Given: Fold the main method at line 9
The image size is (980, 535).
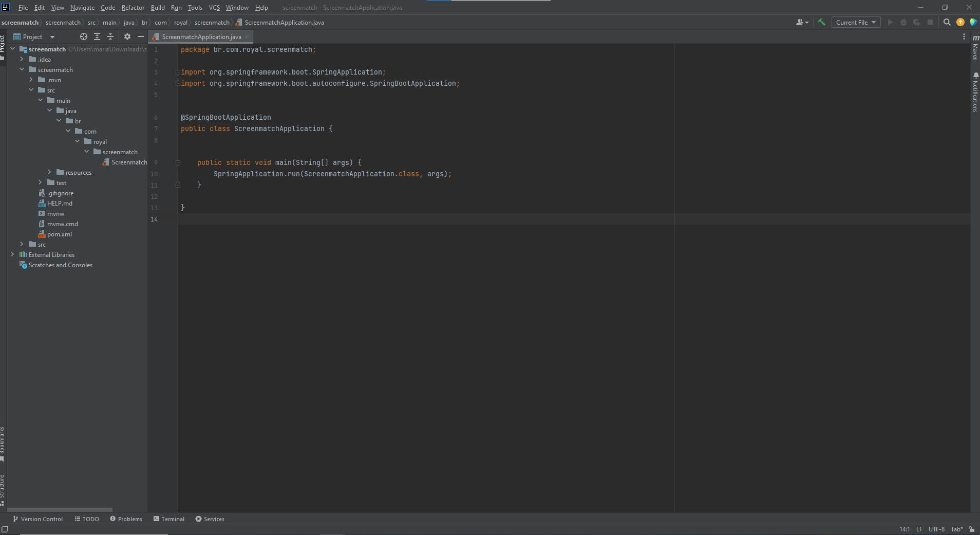Looking at the screenshot, I should tap(178, 162).
